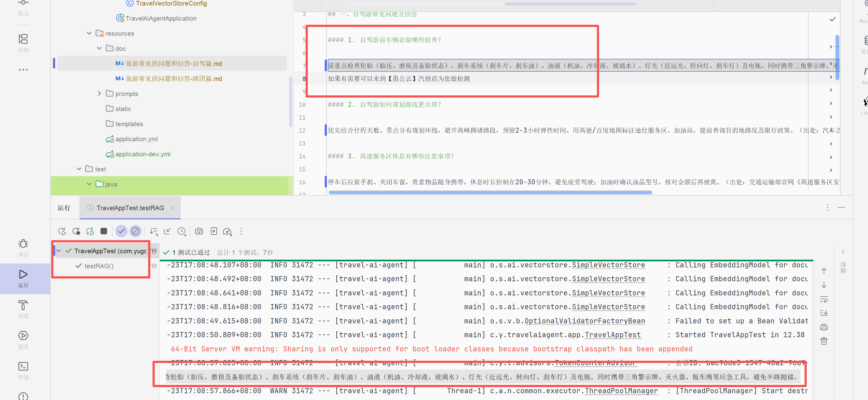Open the 旅游常见的问题和回答-跟团篇.md file

[173, 78]
